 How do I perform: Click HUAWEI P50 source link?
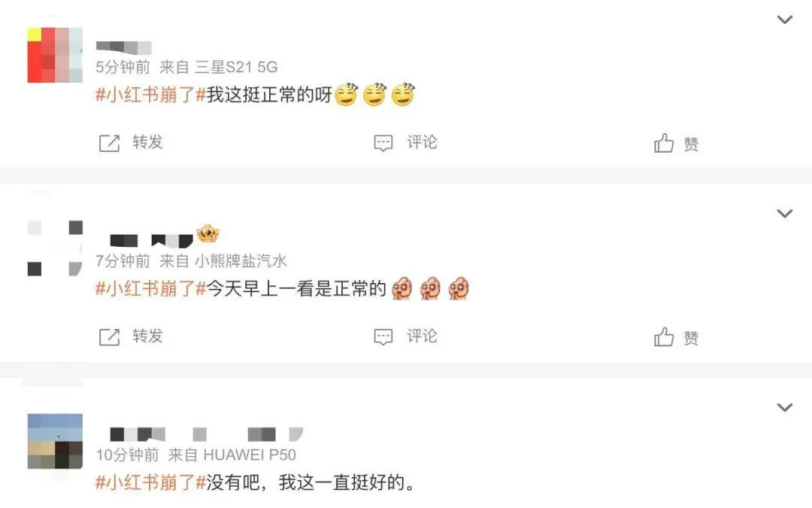pyautogui.click(x=250, y=455)
